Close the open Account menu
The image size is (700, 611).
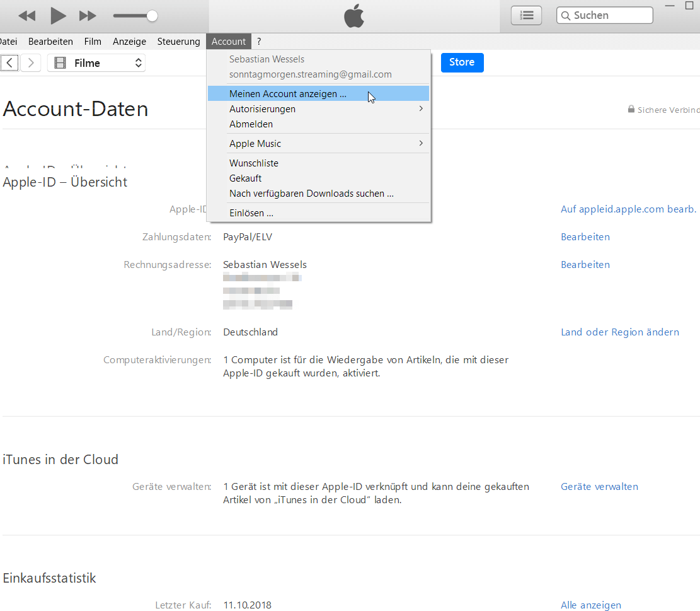coord(229,42)
